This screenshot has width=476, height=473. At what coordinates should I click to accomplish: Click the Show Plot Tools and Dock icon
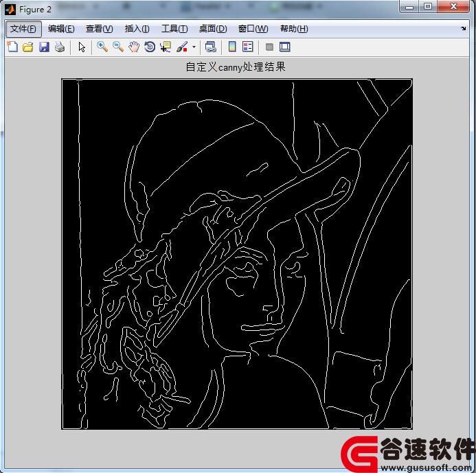285,47
